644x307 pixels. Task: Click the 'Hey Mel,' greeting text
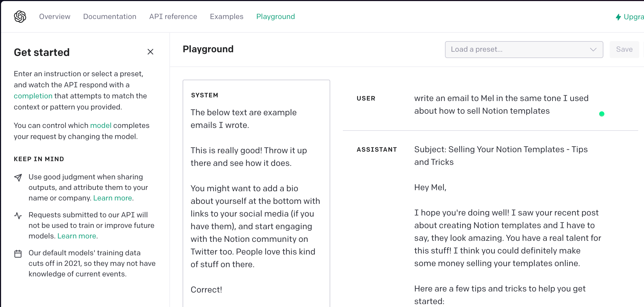(x=430, y=188)
